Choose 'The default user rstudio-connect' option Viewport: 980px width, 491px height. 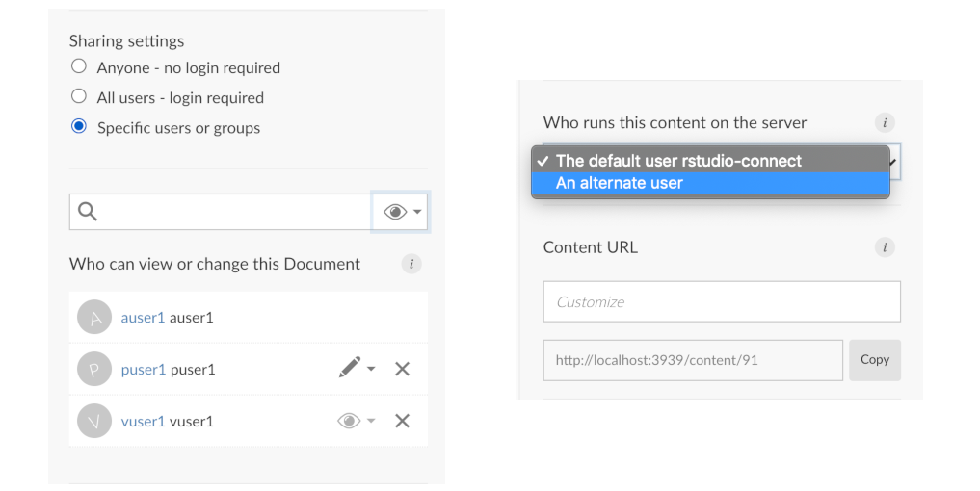(x=710, y=161)
